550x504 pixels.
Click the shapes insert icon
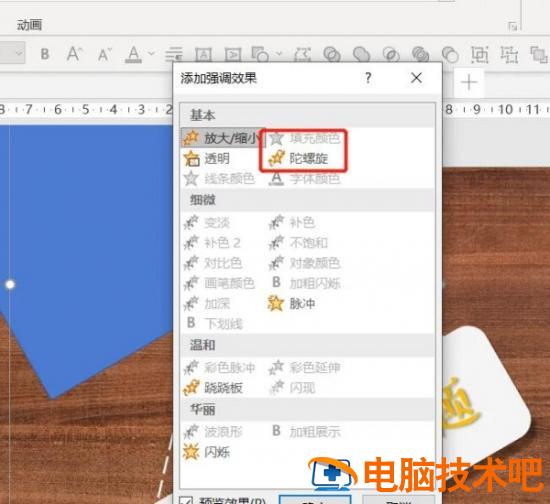pos(260,54)
